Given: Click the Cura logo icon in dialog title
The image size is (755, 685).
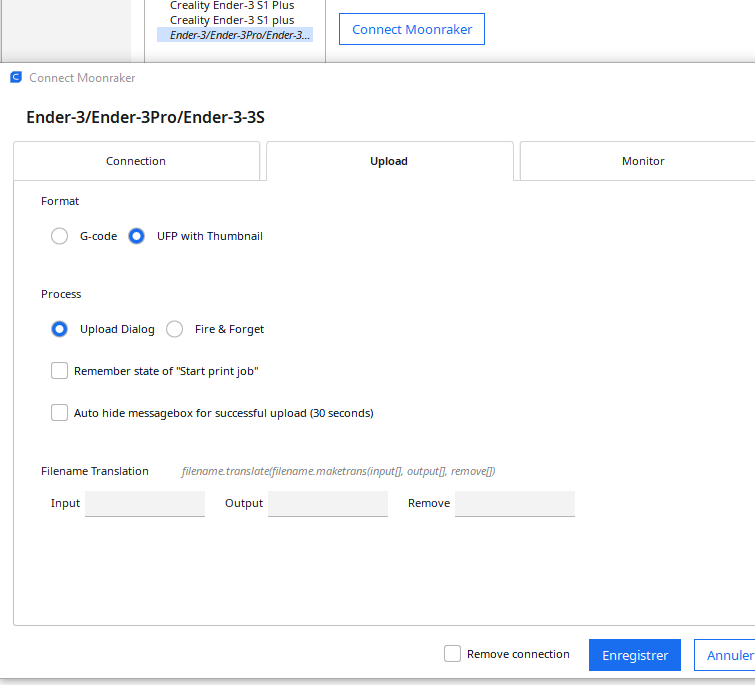Looking at the screenshot, I should click(x=16, y=77).
